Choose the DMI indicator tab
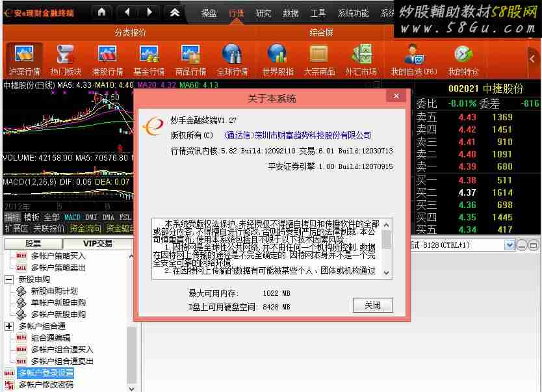542x392 pixels. click(91, 217)
